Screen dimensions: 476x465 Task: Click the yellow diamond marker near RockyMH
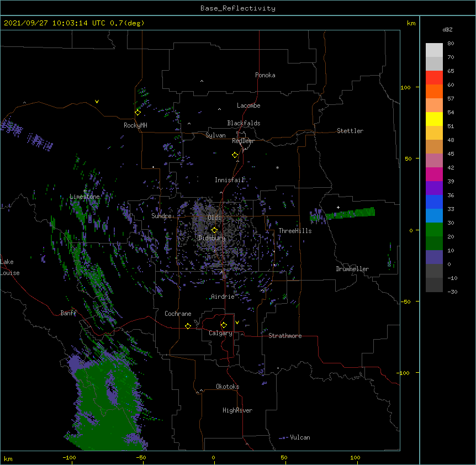coord(137,113)
